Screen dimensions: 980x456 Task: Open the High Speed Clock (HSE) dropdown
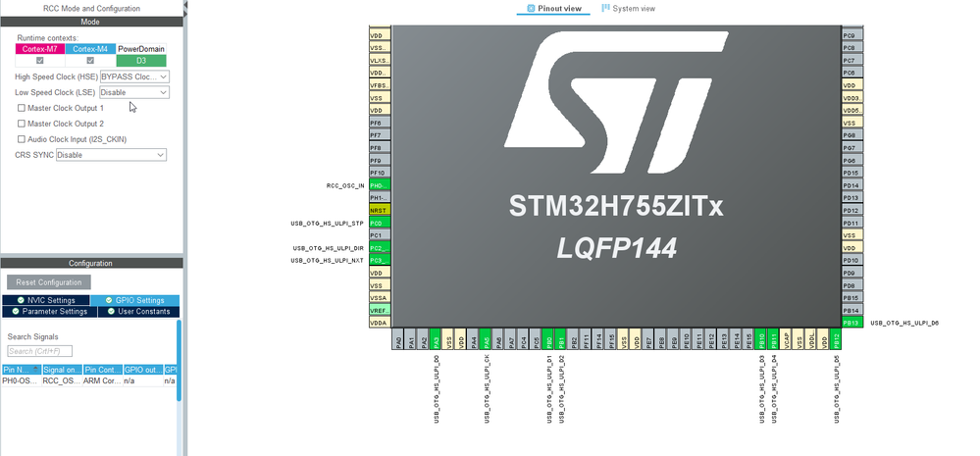[x=134, y=76]
